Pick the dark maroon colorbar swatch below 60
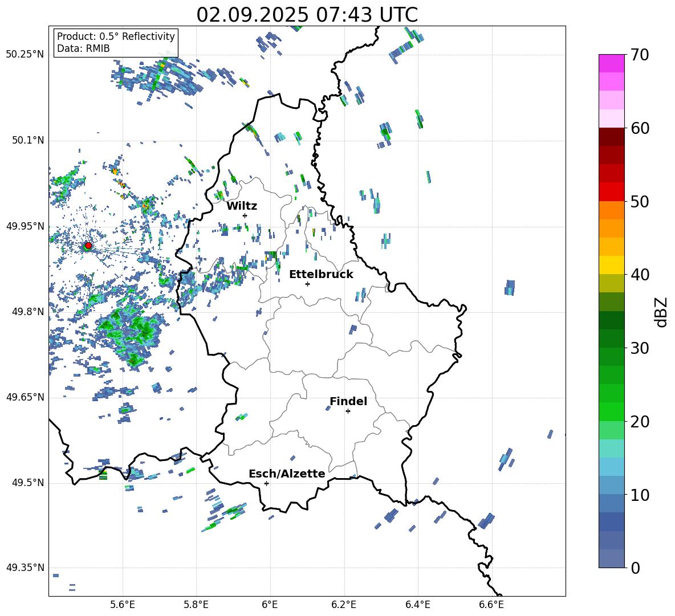The image size is (675, 616). (611, 137)
